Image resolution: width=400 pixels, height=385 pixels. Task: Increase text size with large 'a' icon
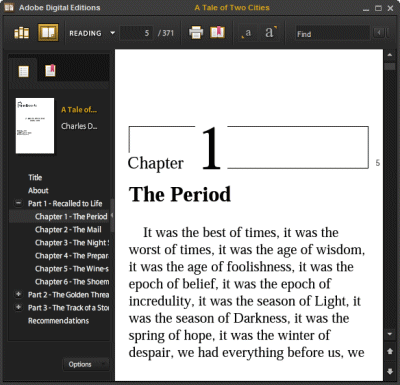coord(271,33)
